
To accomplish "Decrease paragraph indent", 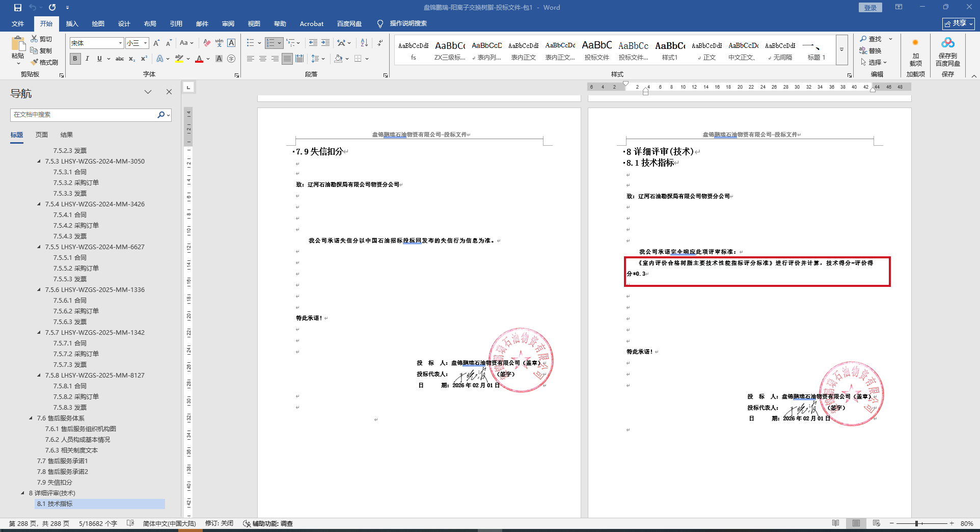I will [313, 43].
